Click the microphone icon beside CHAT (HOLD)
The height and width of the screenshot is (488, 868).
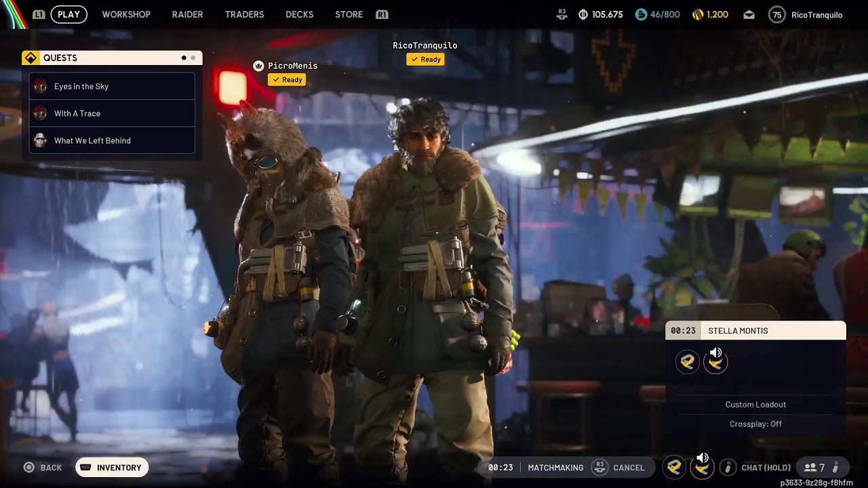coord(728,468)
